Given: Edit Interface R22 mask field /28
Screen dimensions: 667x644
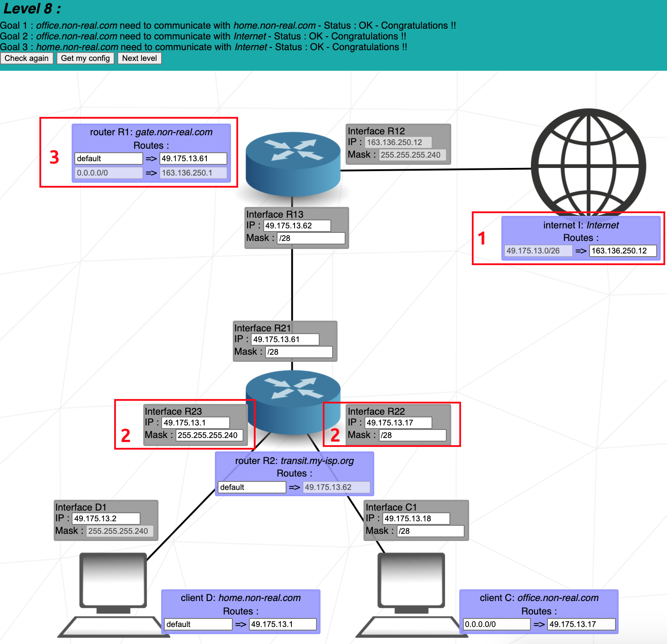Looking at the screenshot, I should (x=412, y=435).
